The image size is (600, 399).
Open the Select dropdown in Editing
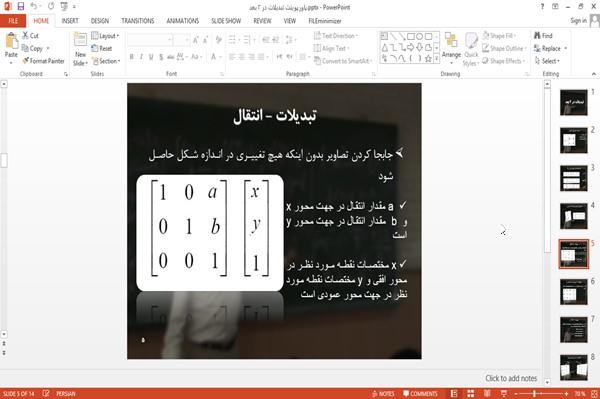coord(547,61)
